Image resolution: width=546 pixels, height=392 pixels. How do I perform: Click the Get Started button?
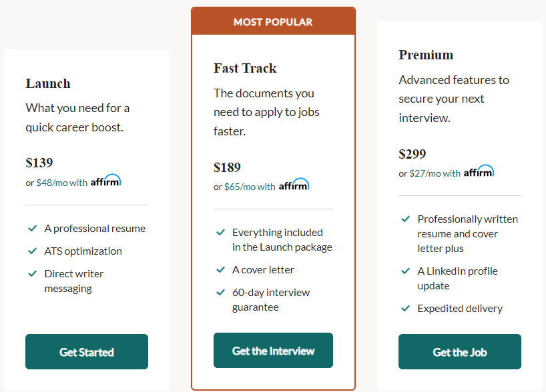click(x=87, y=351)
